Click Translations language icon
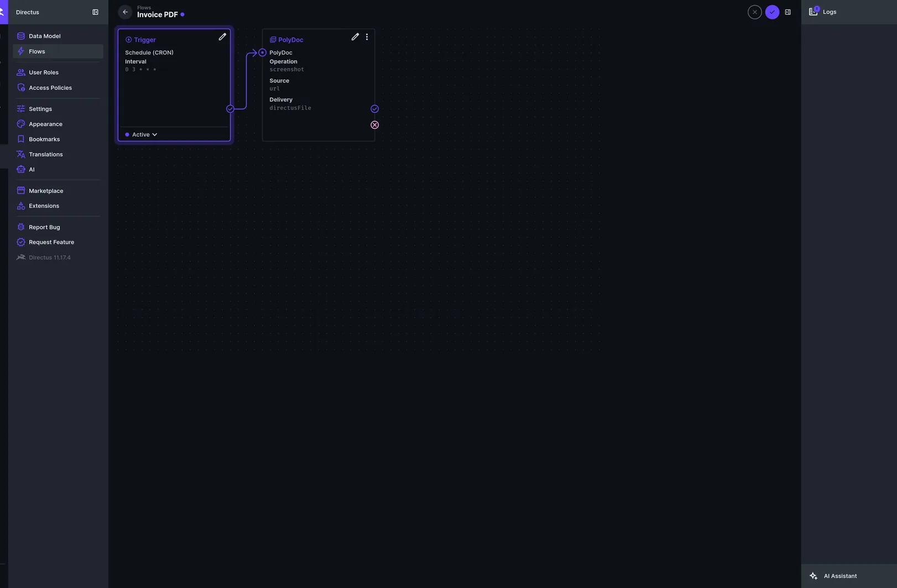Screen dimensions: 897x588 (x=20, y=154)
